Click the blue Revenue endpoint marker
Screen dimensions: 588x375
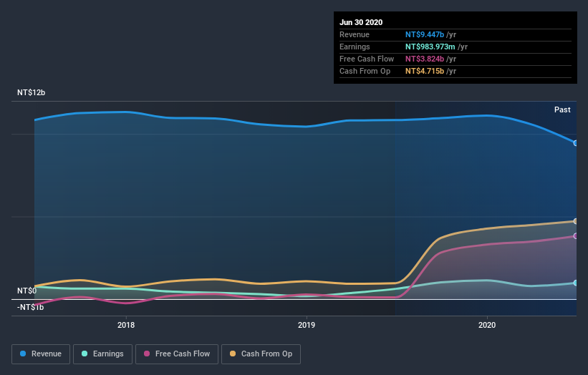(576, 143)
